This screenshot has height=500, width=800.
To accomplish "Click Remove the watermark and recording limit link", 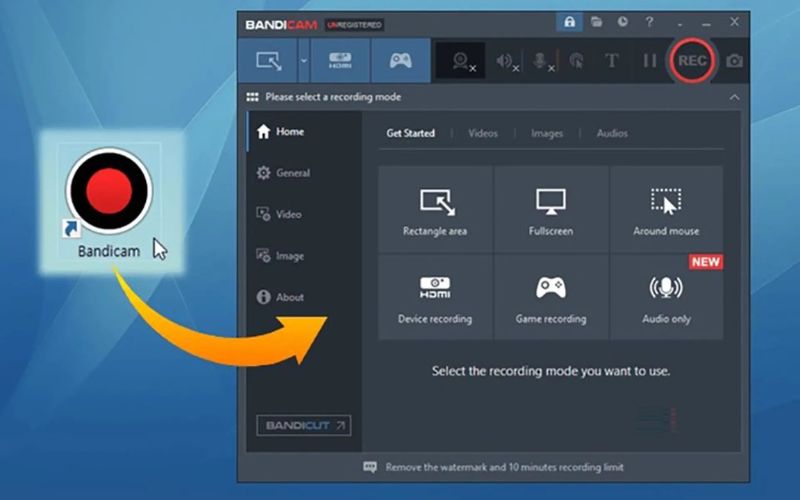I will [505, 467].
